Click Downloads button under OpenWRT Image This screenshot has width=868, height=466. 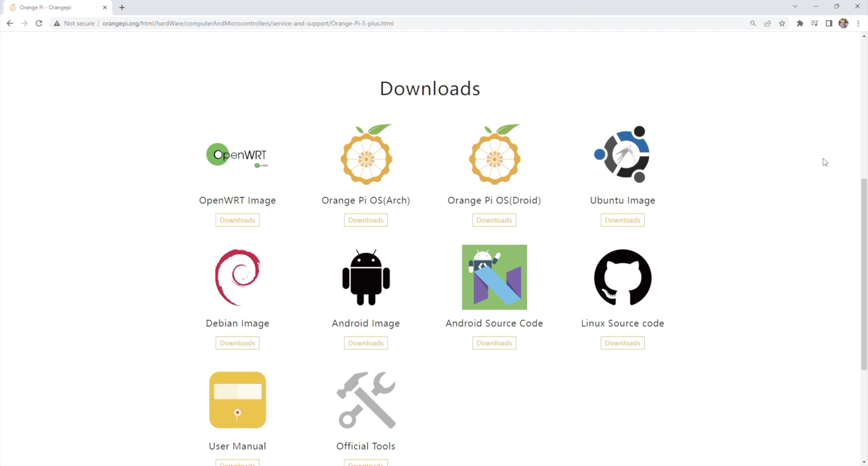[237, 220]
